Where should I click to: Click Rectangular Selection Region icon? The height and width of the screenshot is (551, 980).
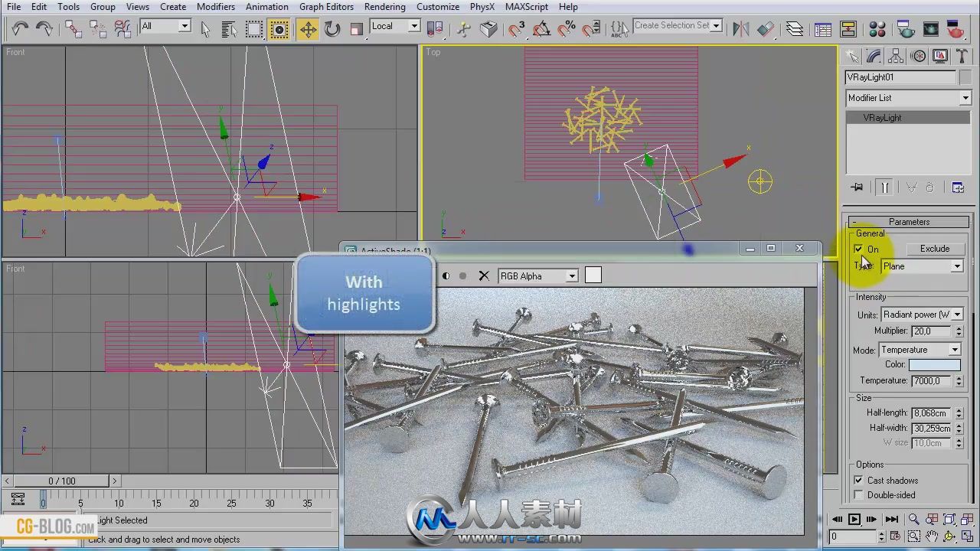tap(254, 29)
